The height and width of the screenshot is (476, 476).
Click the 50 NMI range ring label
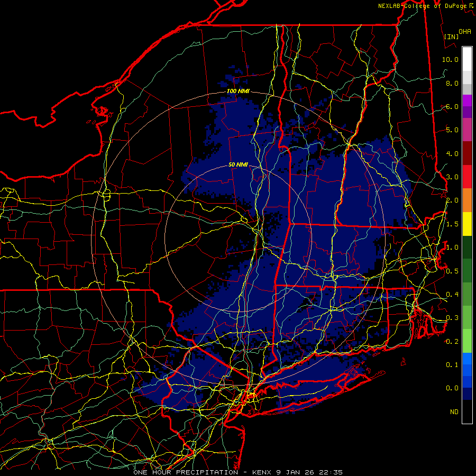click(x=238, y=164)
